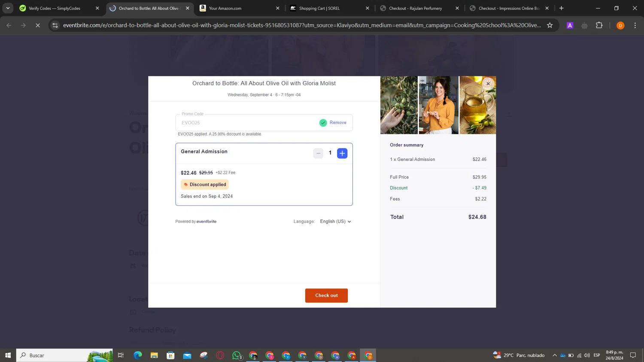Switch to the Verify Codes — SimplyCodes tab
Image resolution: width=644 pixels, height=362 pixels.
coord(55,8)
